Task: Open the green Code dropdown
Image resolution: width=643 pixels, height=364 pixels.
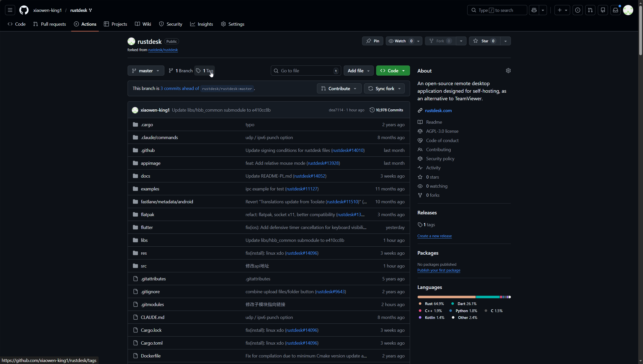Action: click(x=393, y=71)
